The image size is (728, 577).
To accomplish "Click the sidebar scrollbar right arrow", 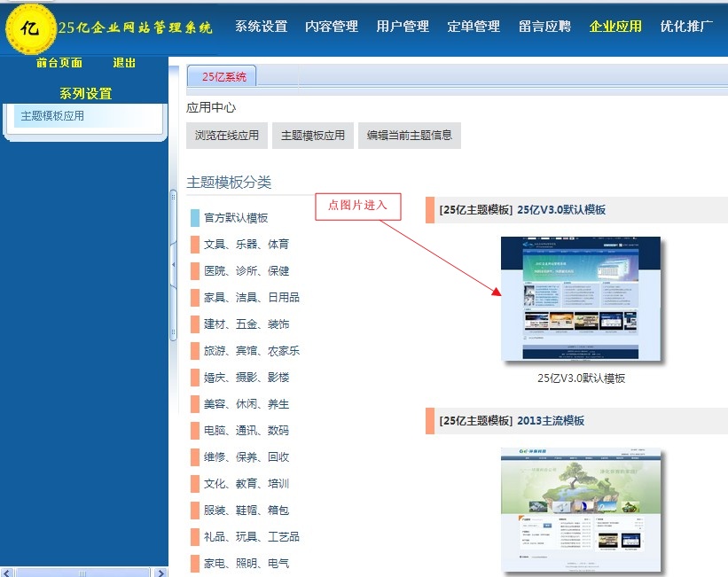I will pyautogui.click(x=160, y=573).
